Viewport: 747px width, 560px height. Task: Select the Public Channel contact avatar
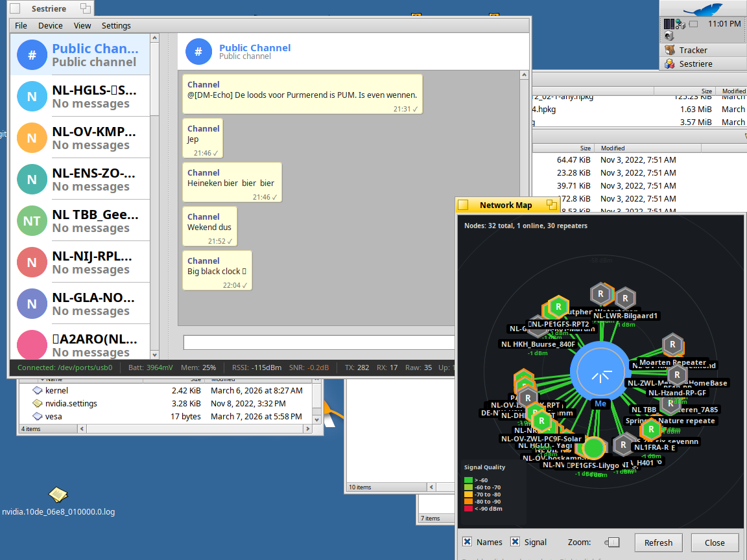pyautogui.click(x=32, y=54)
